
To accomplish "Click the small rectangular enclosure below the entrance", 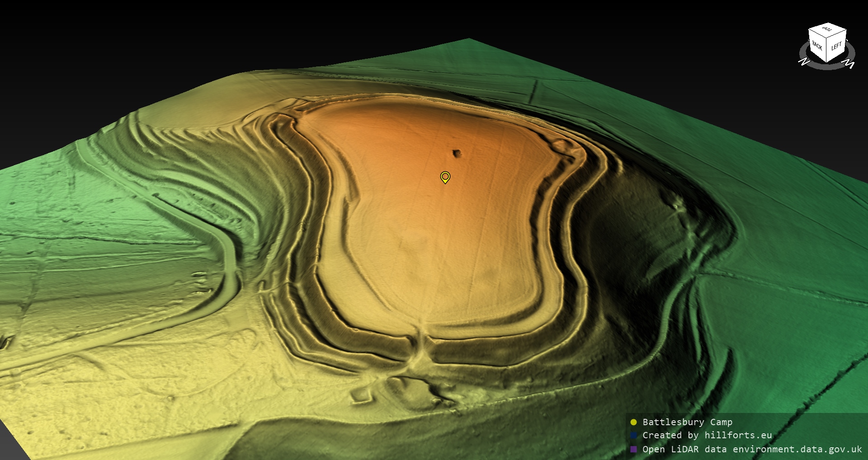I will click(362, 395).
